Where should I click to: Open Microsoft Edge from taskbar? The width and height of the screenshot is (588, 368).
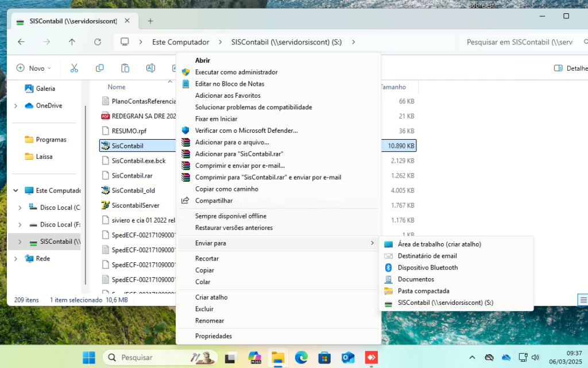tap(301, 358)
